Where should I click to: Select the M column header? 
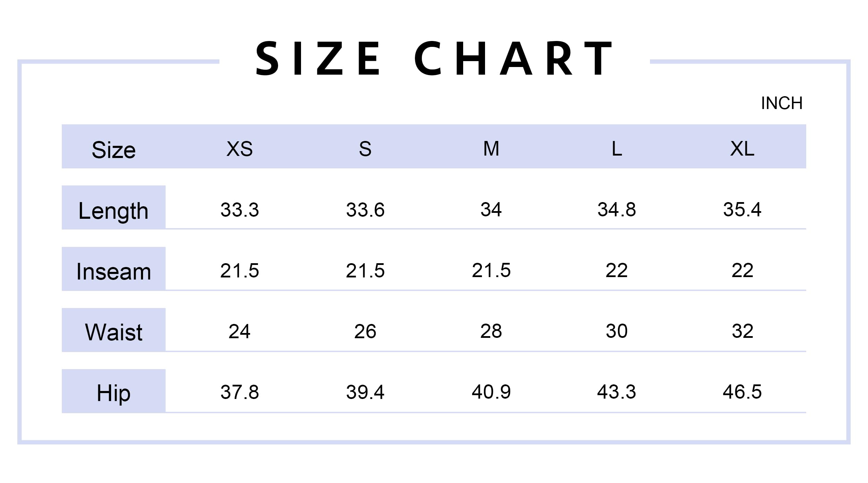(x=491, y=149)
